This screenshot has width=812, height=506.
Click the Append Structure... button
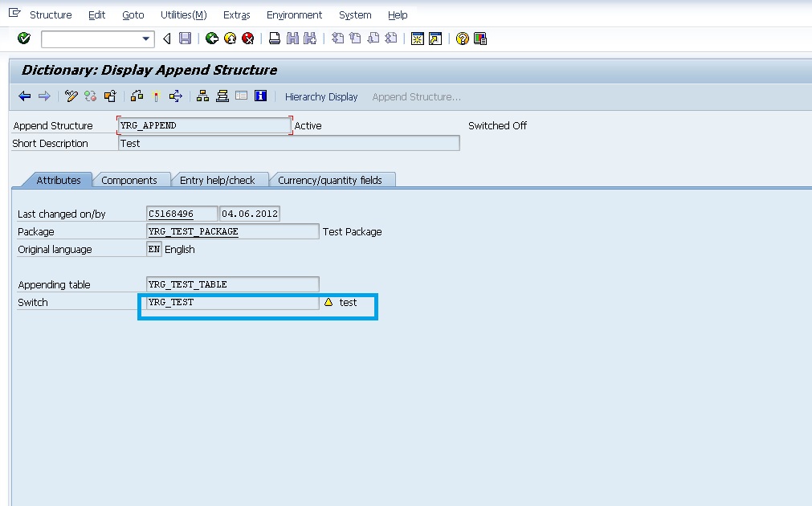coord(416,97)
